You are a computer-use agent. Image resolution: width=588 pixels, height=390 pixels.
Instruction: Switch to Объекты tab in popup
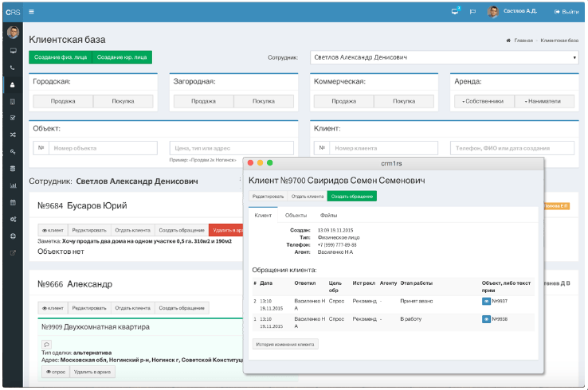tap(296, 215)
